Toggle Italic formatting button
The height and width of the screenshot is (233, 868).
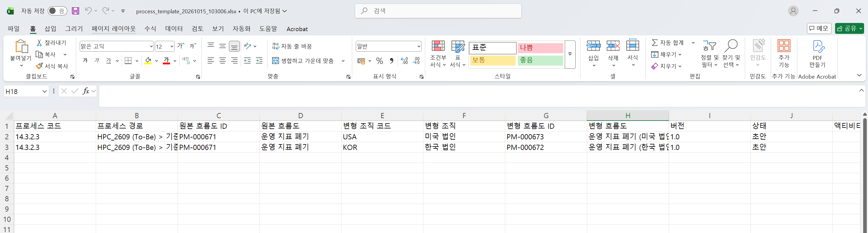[x=97, y=61]
